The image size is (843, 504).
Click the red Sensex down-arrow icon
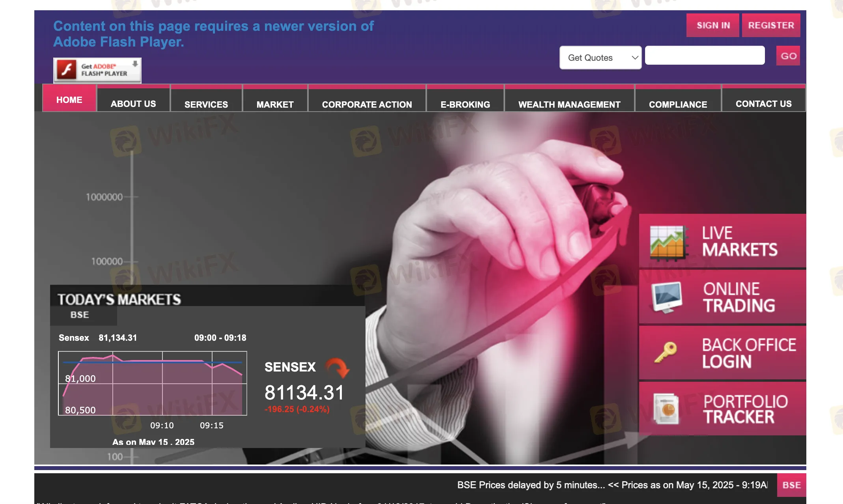click(x=338, y=368)
